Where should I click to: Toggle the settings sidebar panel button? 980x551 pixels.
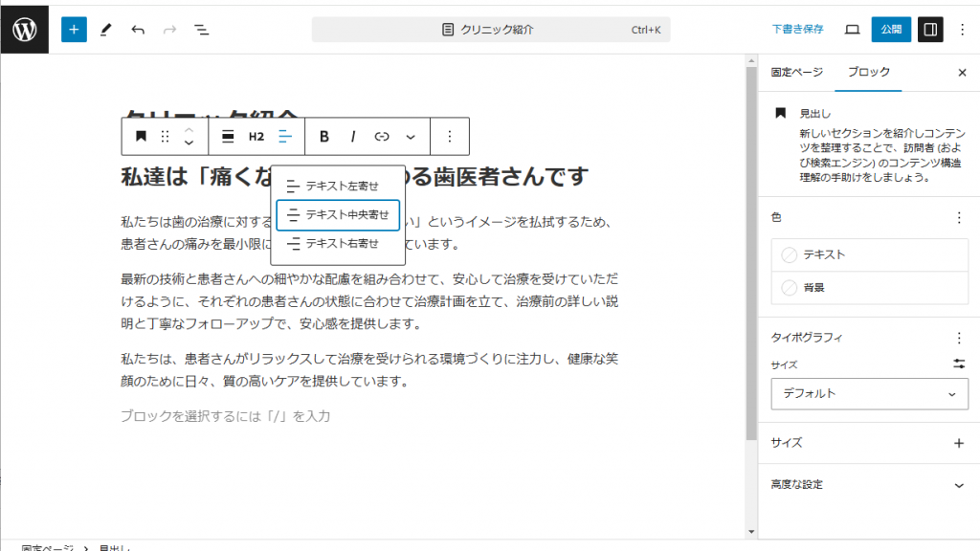[929, 30]
